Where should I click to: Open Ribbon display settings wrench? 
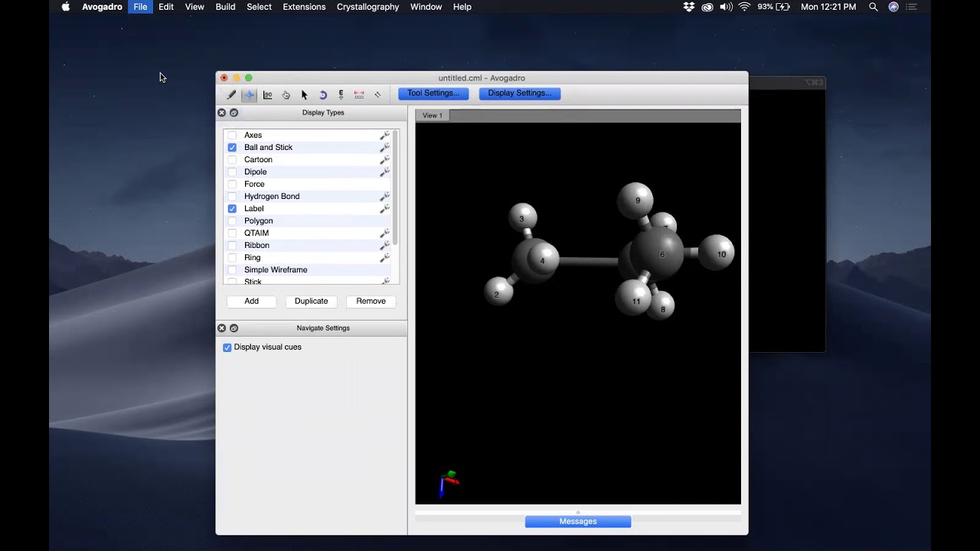(x=385, y=245)
